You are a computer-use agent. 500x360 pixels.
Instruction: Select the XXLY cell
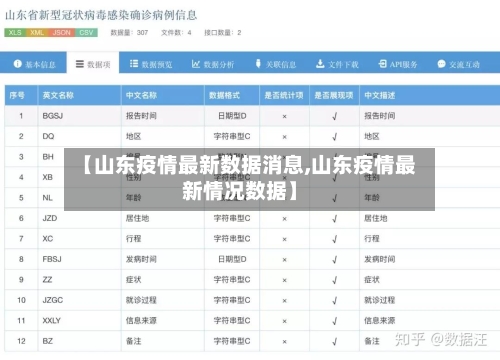pos(79,321)
